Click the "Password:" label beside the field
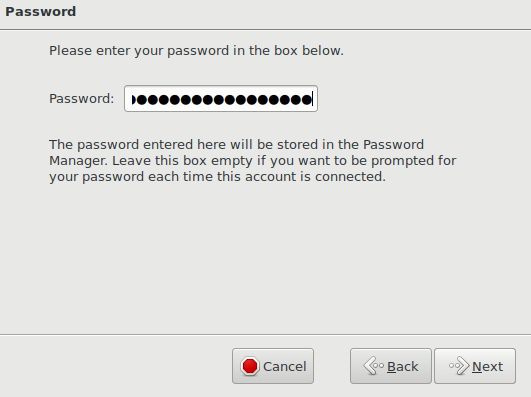This screenshot has width=531, height=397. pos(82,99)
